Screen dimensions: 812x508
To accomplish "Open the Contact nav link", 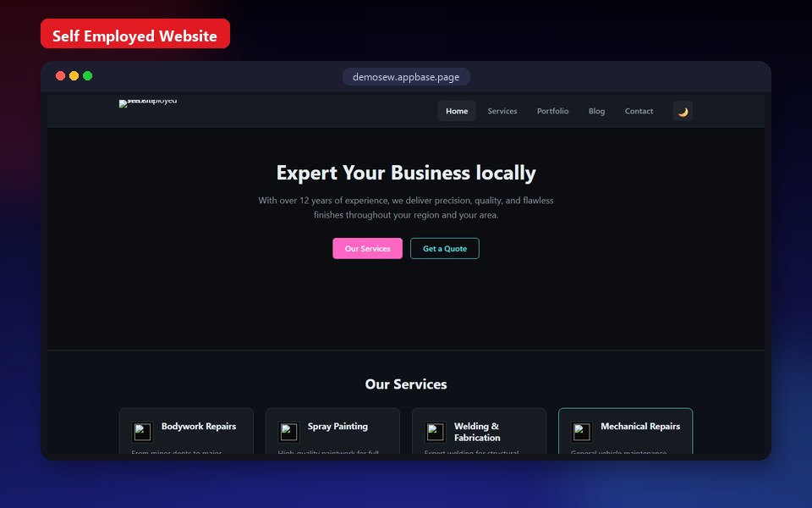I will point(639,111).
